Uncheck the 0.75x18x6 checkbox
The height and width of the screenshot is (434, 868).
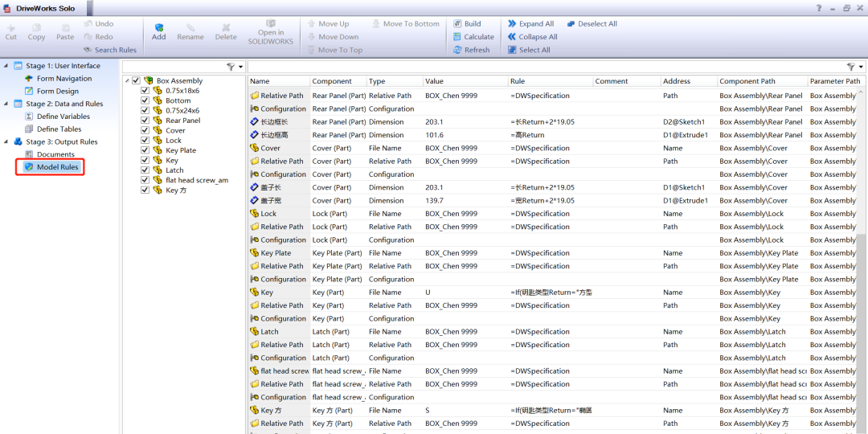click(145, 90)
